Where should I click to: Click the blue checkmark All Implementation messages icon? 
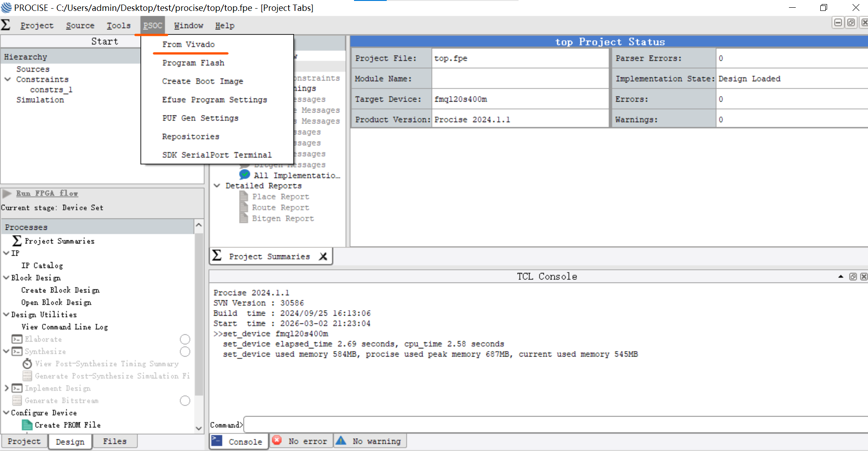coord(244,175)
